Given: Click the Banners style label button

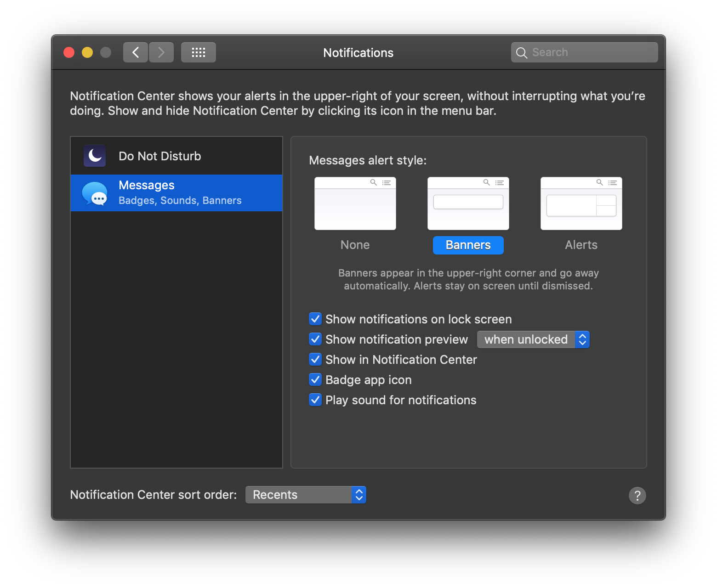Looking at the screenshot, I should (x=468, y=245).
